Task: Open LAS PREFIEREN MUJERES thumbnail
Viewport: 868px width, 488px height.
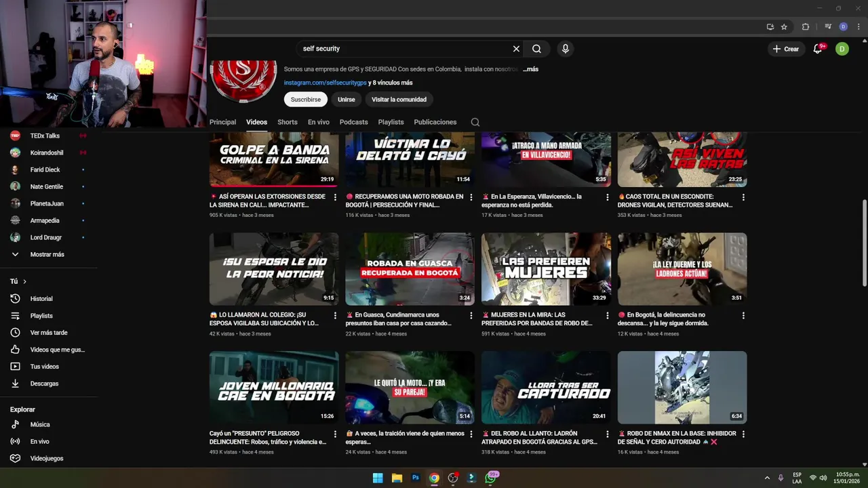Action: 546,269
